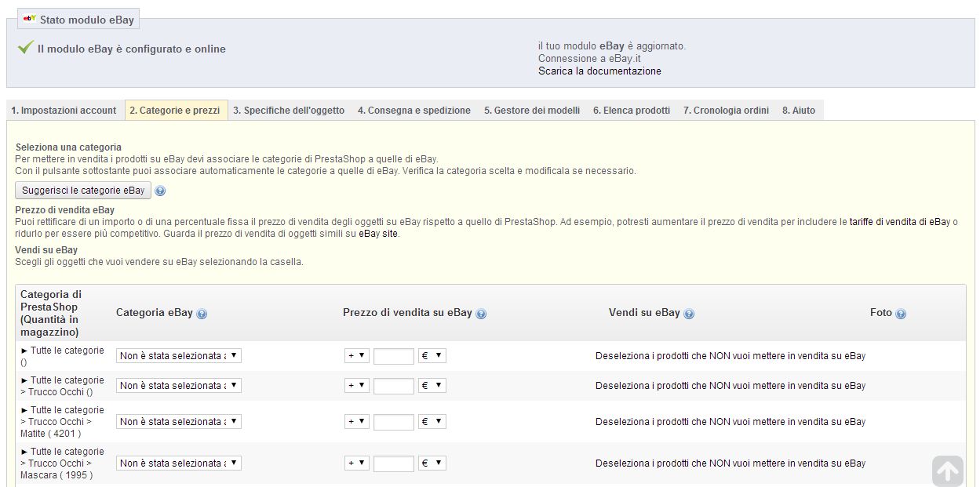
Task: Click Deseleziona i prodotti text in Tutte le categorie () row
Action: pos(730,356)
